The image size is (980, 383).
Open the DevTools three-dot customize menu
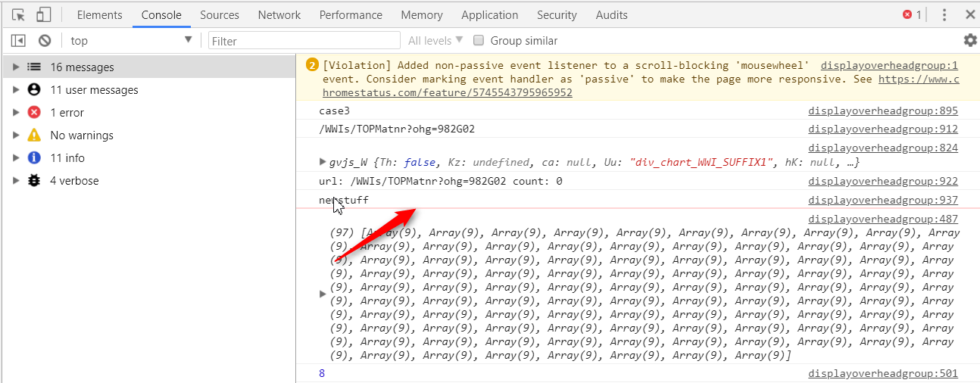tap(944, 14)
